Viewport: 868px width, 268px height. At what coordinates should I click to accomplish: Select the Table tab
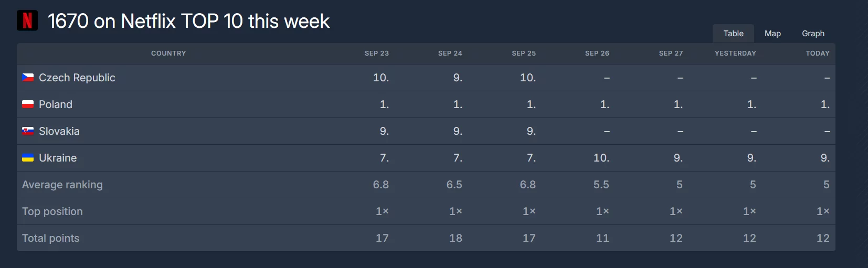[x=733, y=34]
